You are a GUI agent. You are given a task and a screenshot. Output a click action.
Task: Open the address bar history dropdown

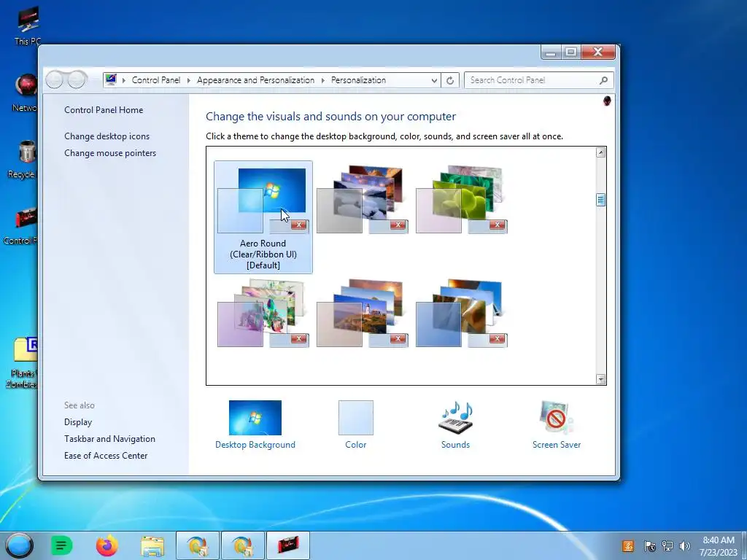pos(434,80)
